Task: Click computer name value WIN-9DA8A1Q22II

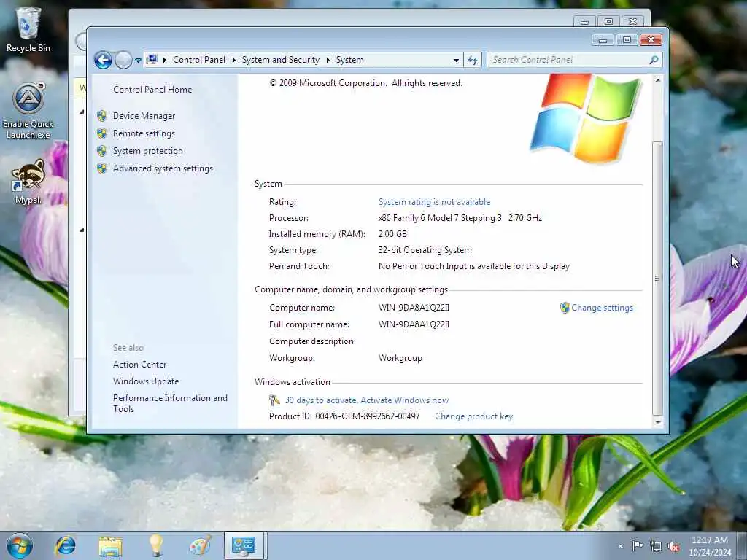Action: pyautogui.click(x=414, y=308)
